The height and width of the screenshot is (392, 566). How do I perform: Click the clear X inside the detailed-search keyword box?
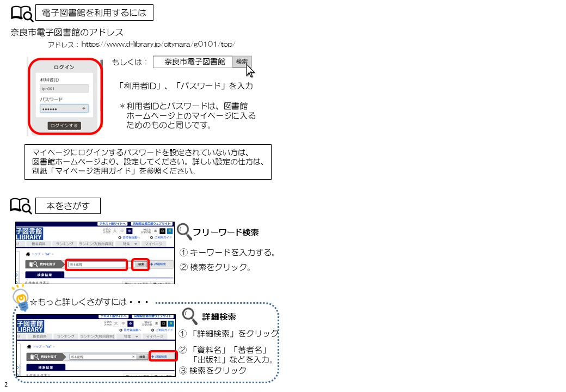133,357
